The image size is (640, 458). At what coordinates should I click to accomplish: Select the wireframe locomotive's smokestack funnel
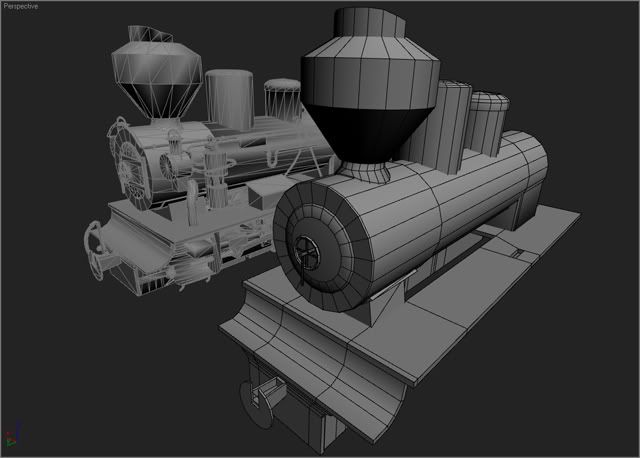coord(157,73)
